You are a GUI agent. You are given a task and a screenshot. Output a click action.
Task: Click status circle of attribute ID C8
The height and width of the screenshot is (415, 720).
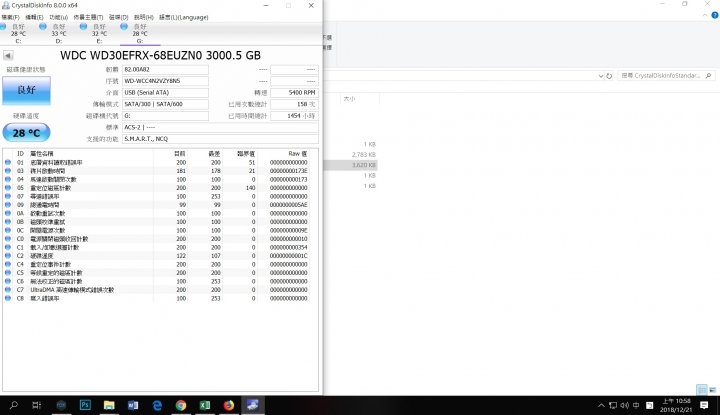pyautogui.click(x=8, y=298)
